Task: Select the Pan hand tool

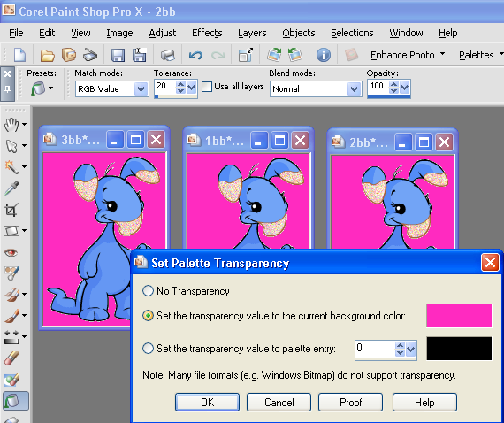Action: click(x=11, y=125)
